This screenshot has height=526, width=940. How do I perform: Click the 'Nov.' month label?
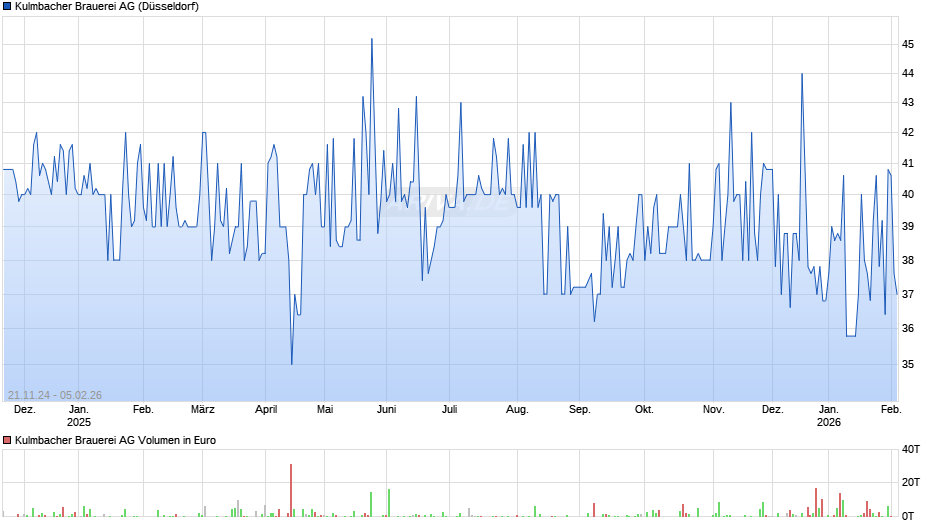click(713, 410)
